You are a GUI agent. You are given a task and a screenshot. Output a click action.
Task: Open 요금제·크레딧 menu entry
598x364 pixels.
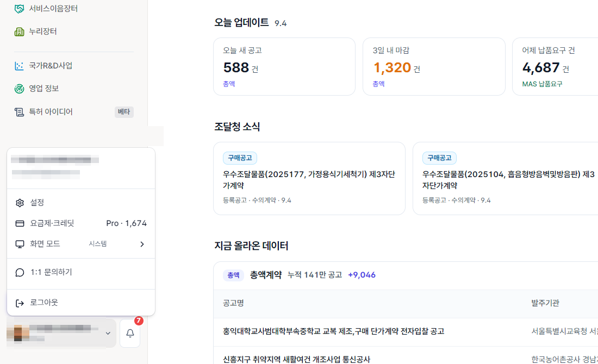click(x=81, y=223)
